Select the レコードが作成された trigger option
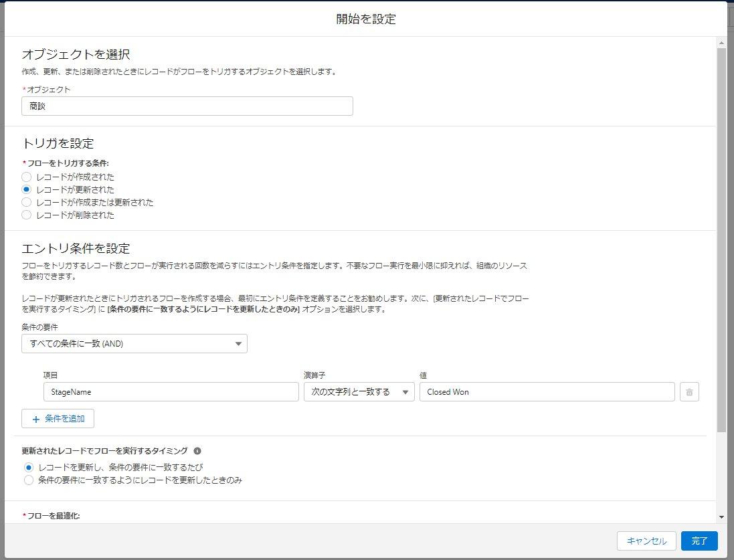Image resolution: width=734 pixels, height=560 pixels. click(26, 177)
